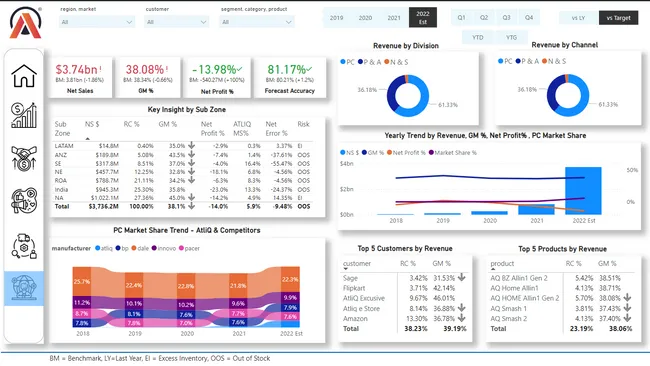
Task: Click AQ BZ Allin1 Gen 2 product row
Action: point(561,278)
